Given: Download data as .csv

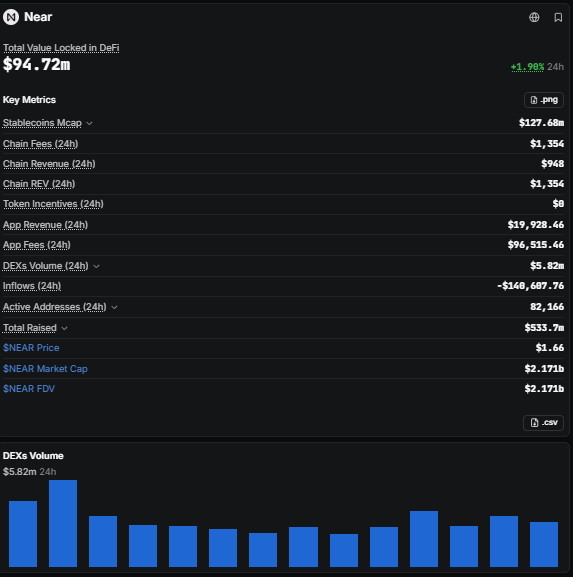Looking at the screenshot, I should point(543,422).
